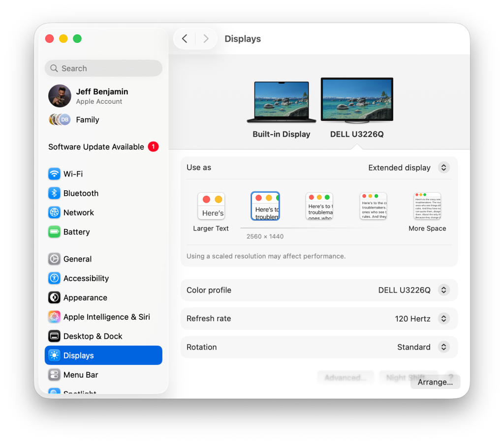Click the Appearance icon
This screenshot has height=443, width=504.
click(54, 297)
